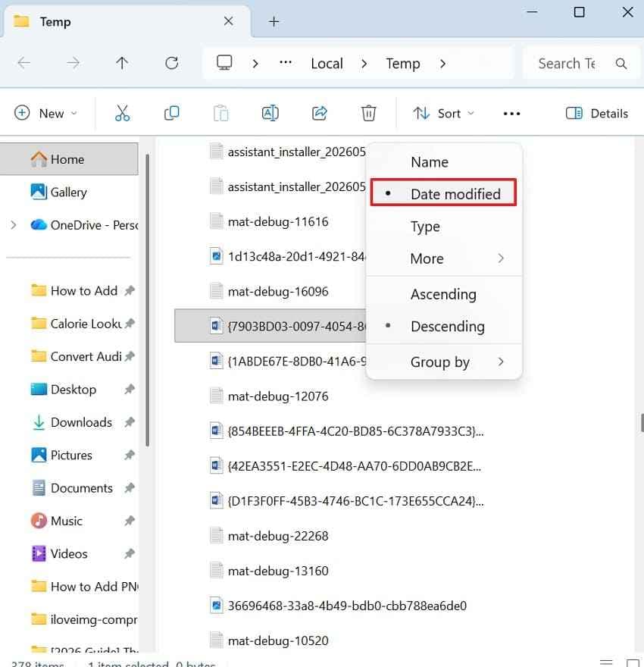Click the Delete trash can icon
Screen dimensions: 644x667
368,113
